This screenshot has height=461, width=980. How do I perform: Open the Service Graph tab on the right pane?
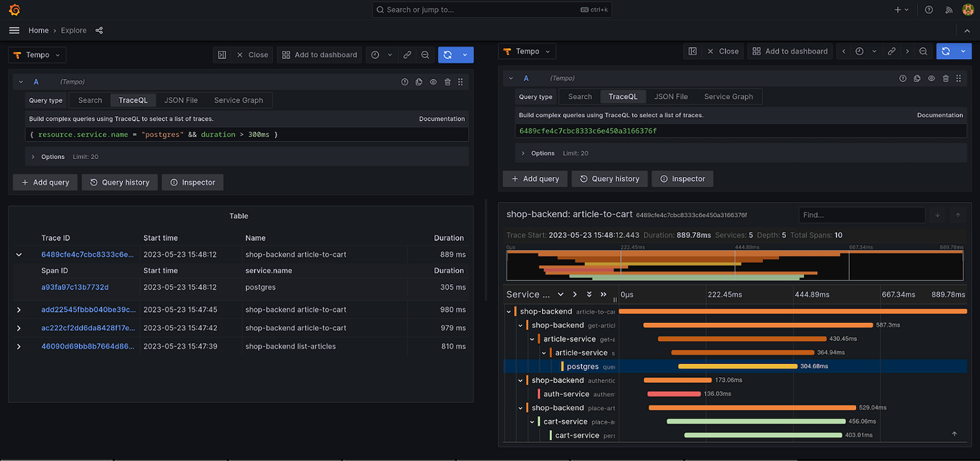click(728, 97)
